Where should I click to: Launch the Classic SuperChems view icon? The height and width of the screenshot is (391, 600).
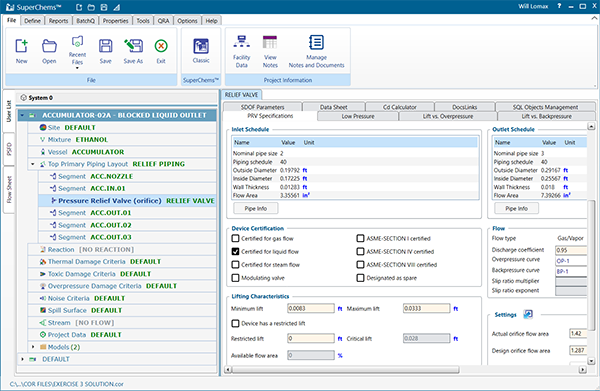click(201, 46)
